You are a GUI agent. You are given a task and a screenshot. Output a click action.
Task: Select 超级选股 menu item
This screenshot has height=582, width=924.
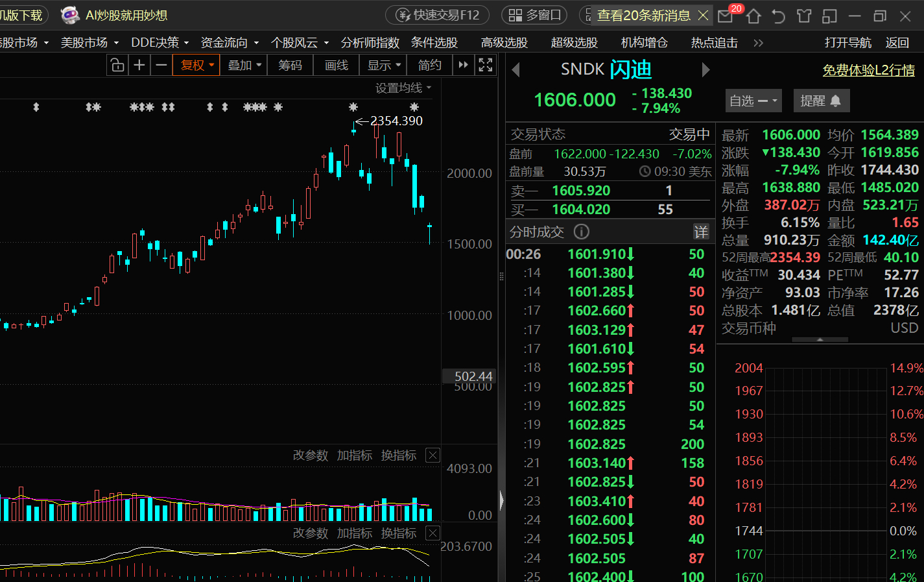pos(575,43)
